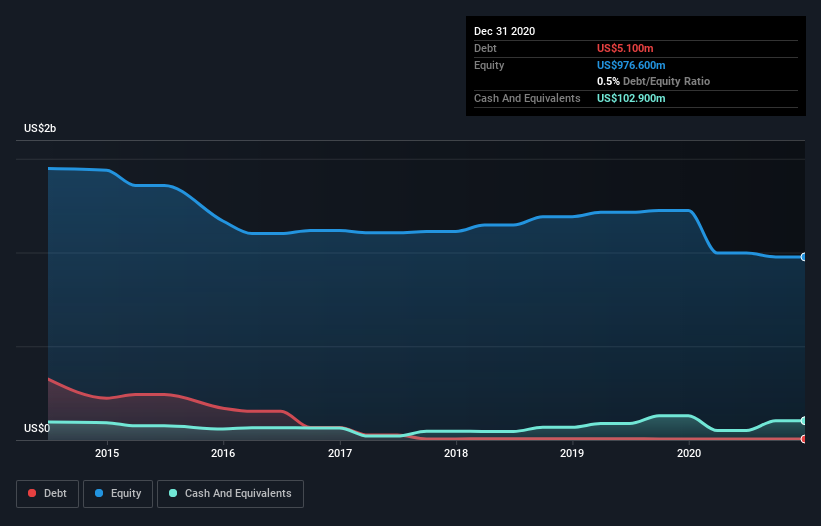Click the 2017 x-axis label

(340, 453)
